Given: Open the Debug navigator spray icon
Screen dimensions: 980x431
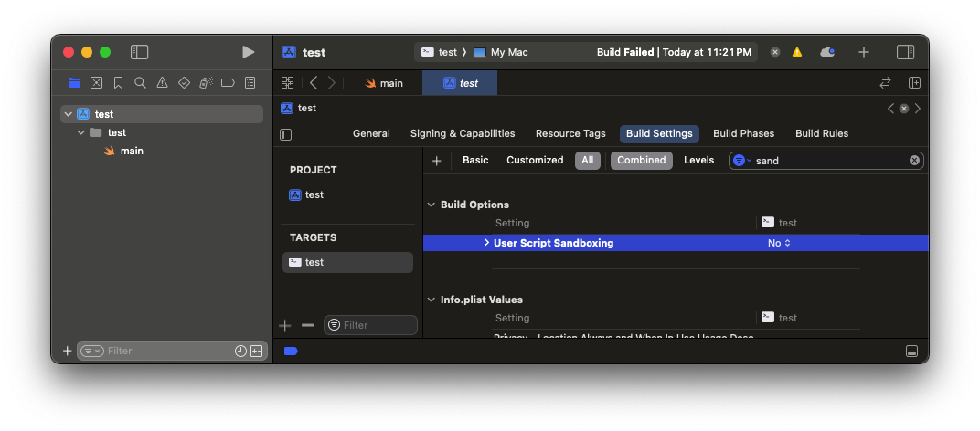Looking at the screenshot, I should tap(207, 82).
